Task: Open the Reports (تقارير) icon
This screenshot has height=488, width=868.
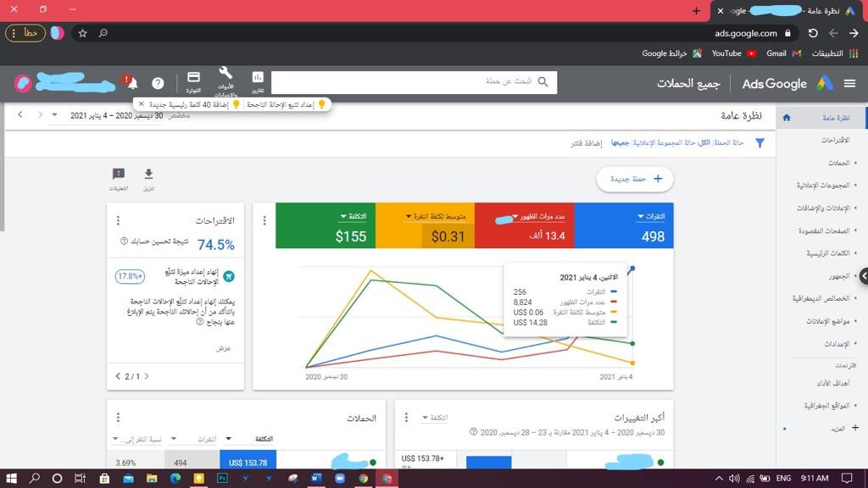Action: pos(258,81)
